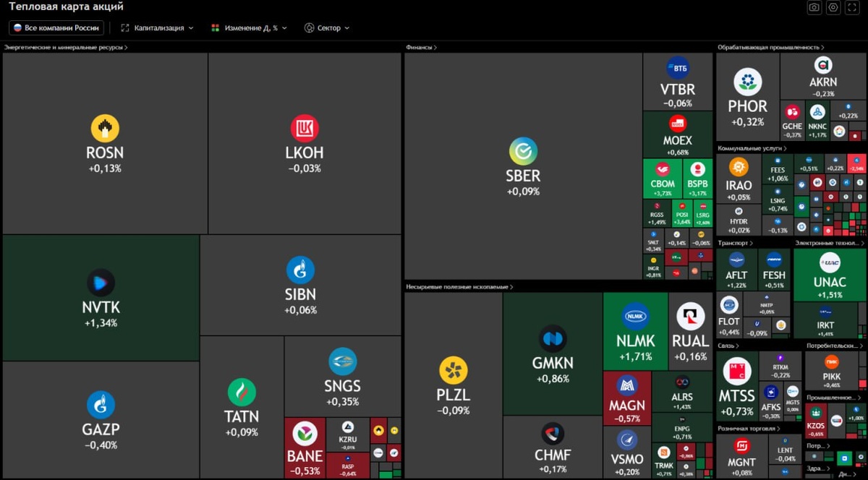Click the BSPB bank logo
Viewport: 868px width, 480px height.
click(697, 169)
